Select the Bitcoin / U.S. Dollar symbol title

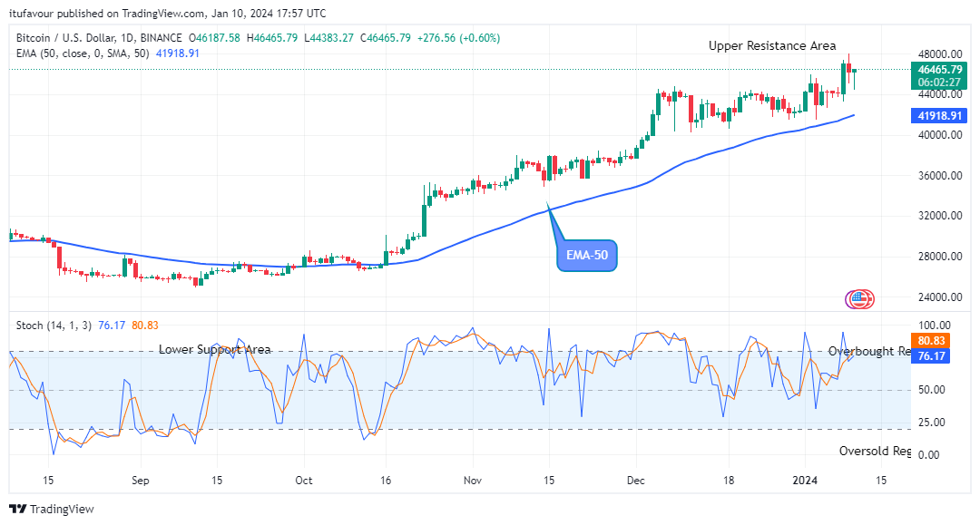click(x=99, y=38)
